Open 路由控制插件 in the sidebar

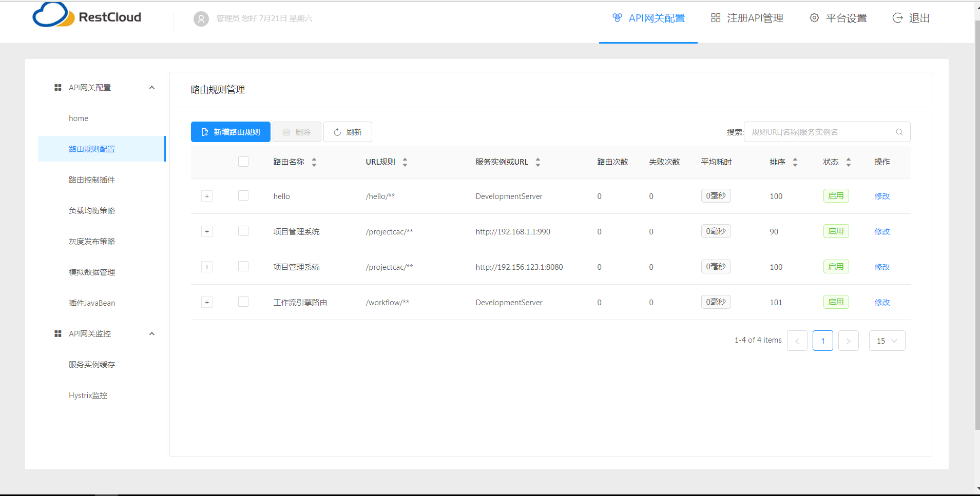click(x=92, y=180)
